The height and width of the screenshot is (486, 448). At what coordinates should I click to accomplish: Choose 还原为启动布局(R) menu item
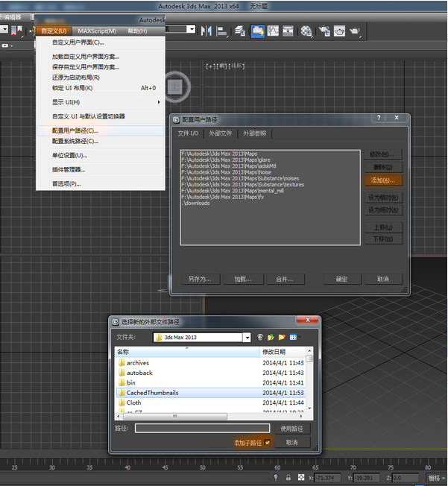click(x=101, y=78)
